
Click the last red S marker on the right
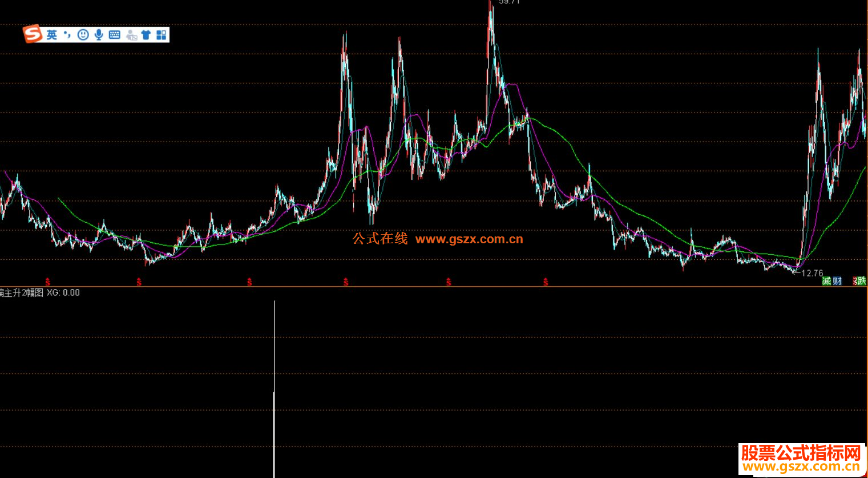tap(546, 282)
